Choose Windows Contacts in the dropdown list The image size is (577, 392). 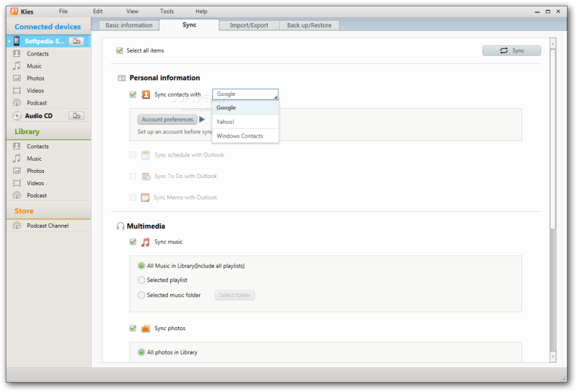pos(239,136)
